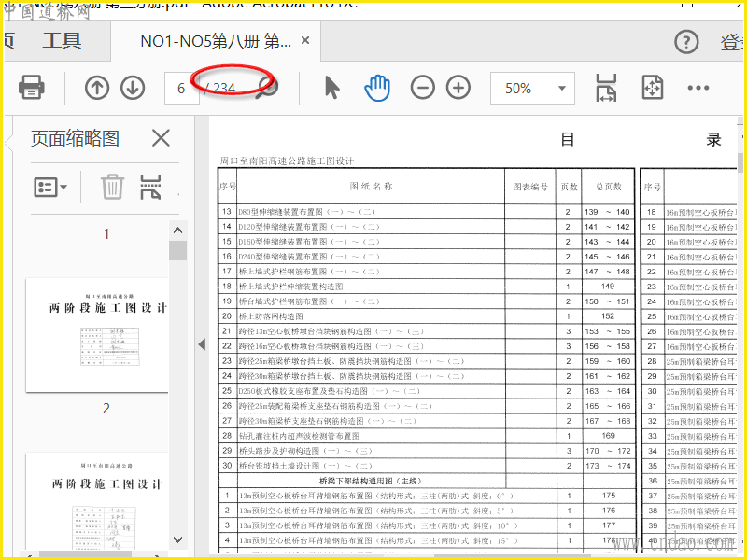Click the 周口至南阳高速公路施工图设计 title text
The image size is (747, 560).
[x=287, y=161]
